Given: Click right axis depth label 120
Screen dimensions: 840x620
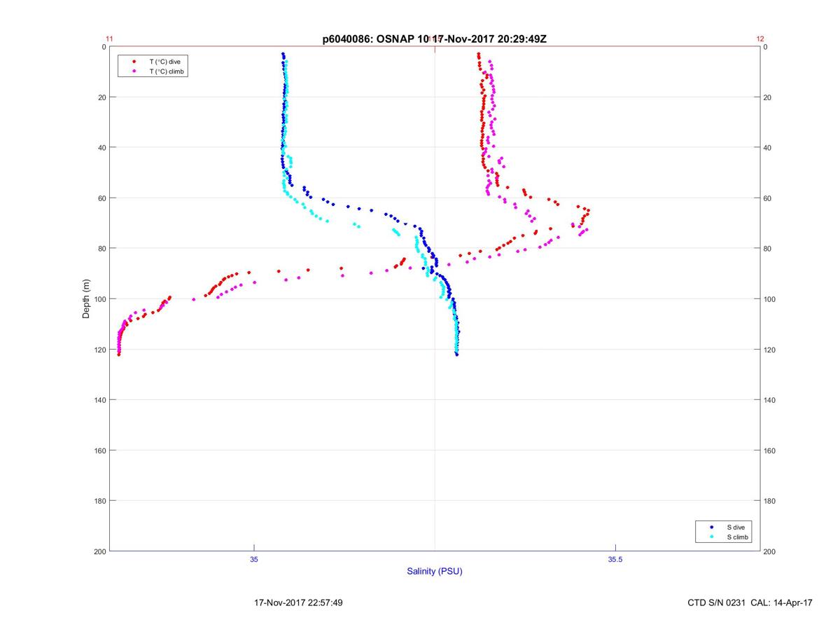Looking at the screenshot, I should tap(770, 350).
